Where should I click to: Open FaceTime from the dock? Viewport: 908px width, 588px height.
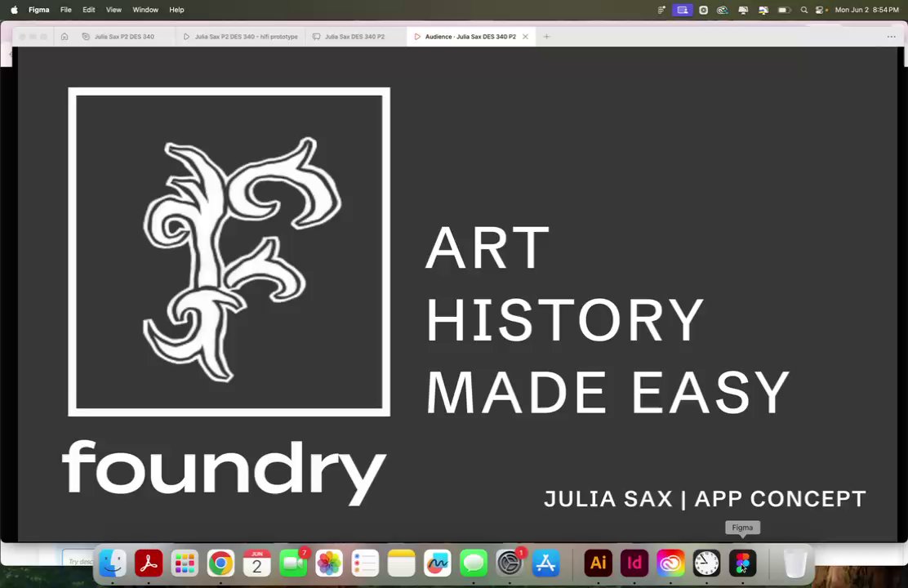tap(294, 563)
